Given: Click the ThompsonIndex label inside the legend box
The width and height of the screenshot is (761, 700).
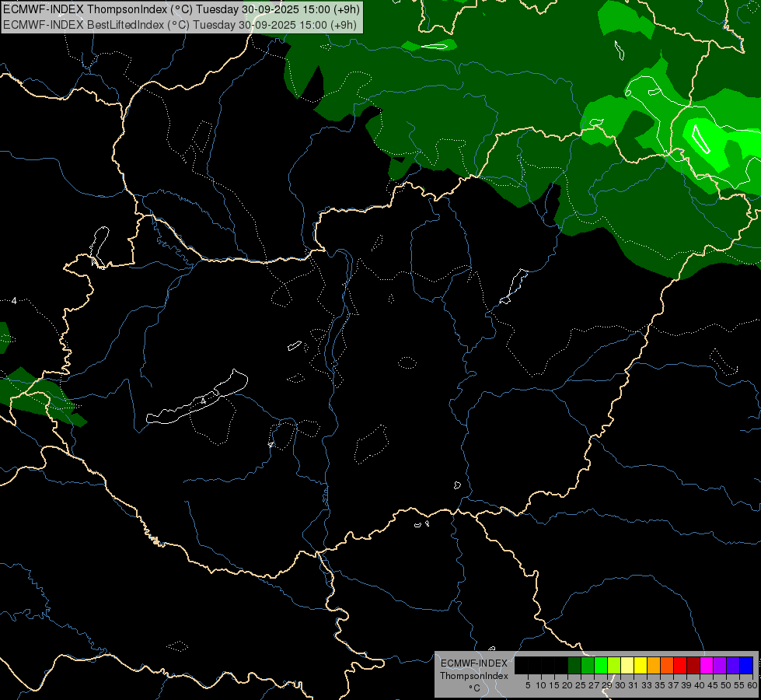Looking at the screenshot, I should 474,676.
